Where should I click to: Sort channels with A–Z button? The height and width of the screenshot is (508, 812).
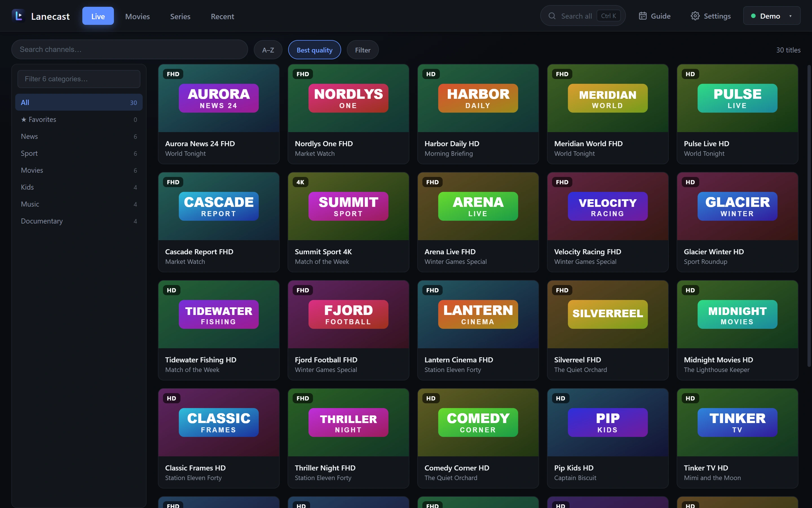click(x=268, y=50)
